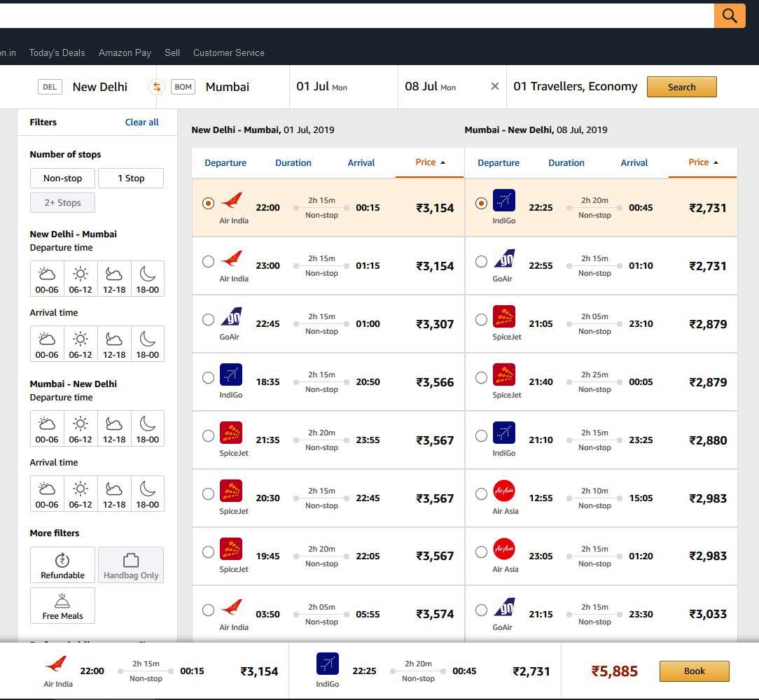Select 06-12 New Delhi–Mumbai arrival time icon
The image size is (759, 700).
(x=81, y=344)
